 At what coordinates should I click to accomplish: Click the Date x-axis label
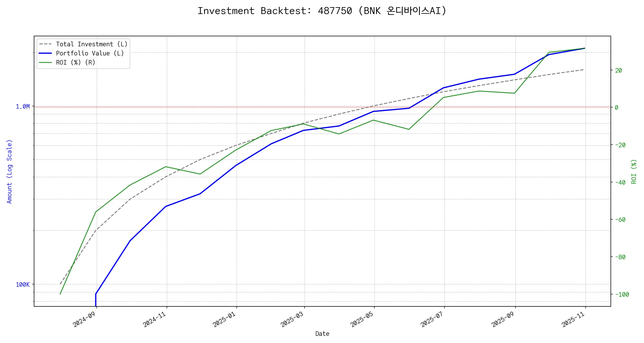pyautogui.click(x=322, y=334)
